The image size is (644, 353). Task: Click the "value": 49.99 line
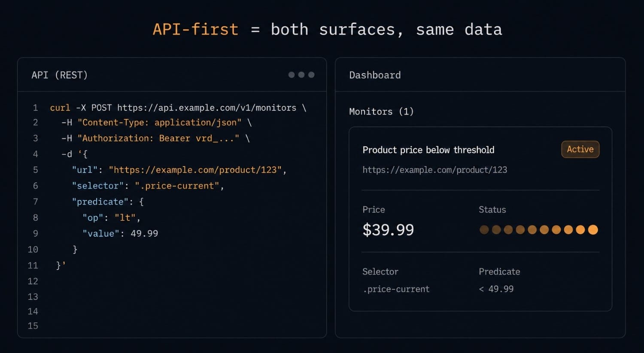tap(120, 233)
